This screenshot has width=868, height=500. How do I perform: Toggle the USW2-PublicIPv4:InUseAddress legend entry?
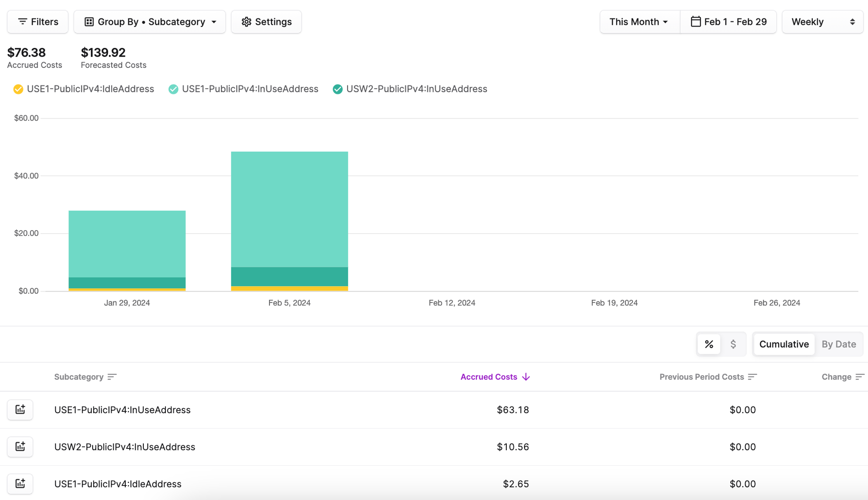click(410, 89)
